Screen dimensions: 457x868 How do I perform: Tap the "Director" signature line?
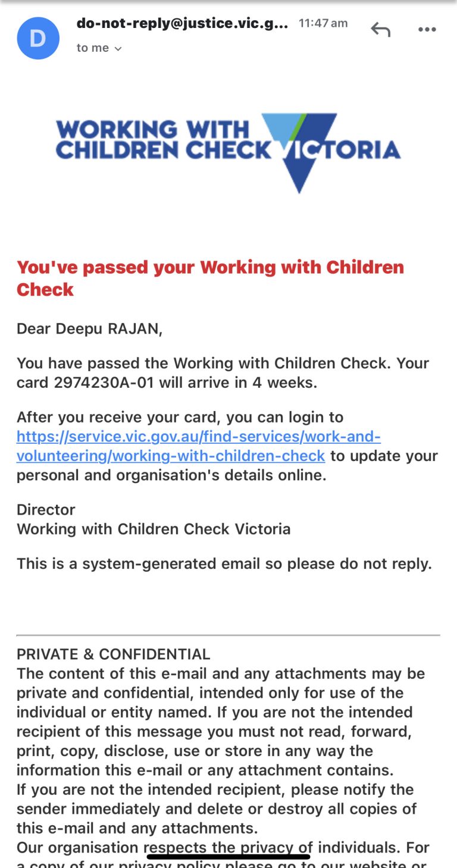[46, 510]
